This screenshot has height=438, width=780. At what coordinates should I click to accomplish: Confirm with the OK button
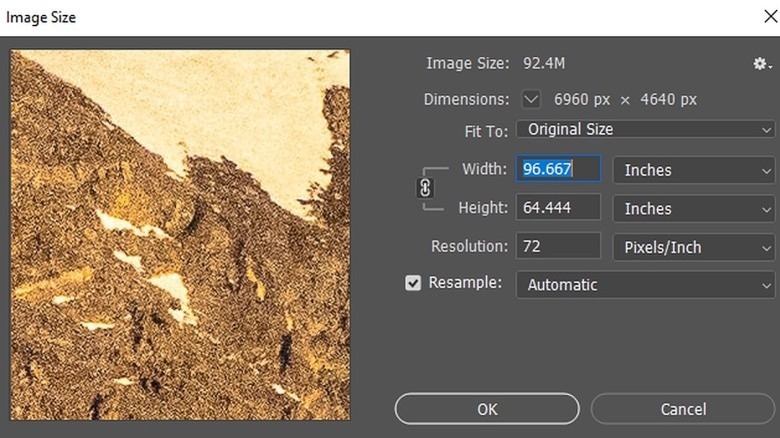coord(487,409)
